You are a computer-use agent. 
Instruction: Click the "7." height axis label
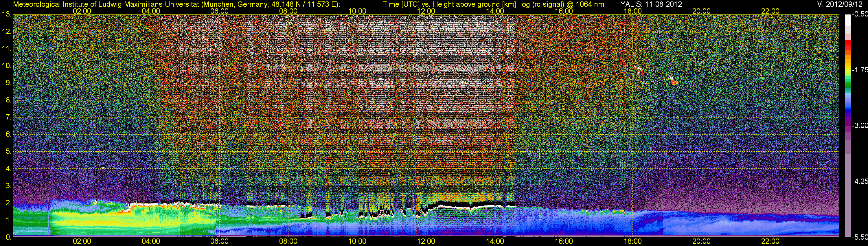8,117
